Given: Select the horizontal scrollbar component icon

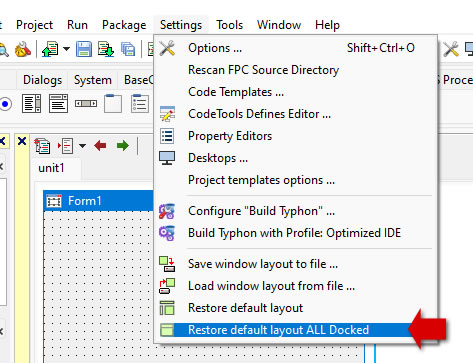Looking at the screenshot, I should click(x=86, y=104).
